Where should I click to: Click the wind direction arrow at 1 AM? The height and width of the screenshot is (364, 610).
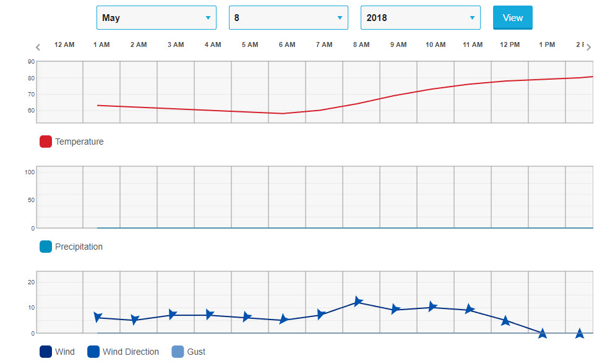click(97, 317)
